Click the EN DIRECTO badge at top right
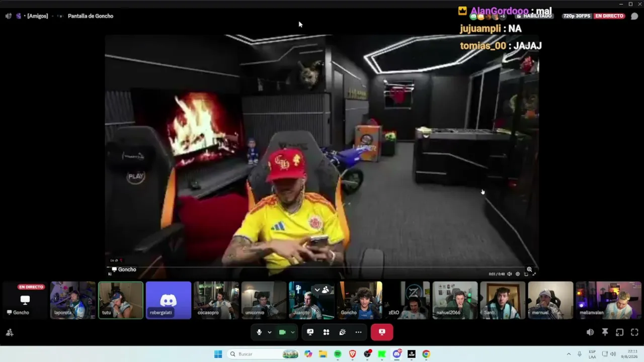The height and width of the screenshot is (362, 644). pos(609,16)
